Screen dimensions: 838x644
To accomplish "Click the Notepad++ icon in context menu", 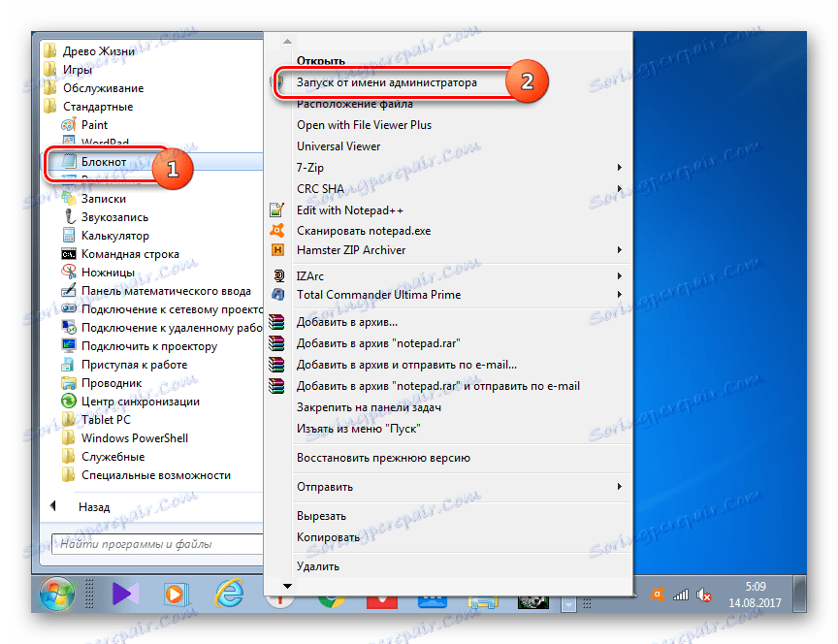I will (x=276, y=210).
